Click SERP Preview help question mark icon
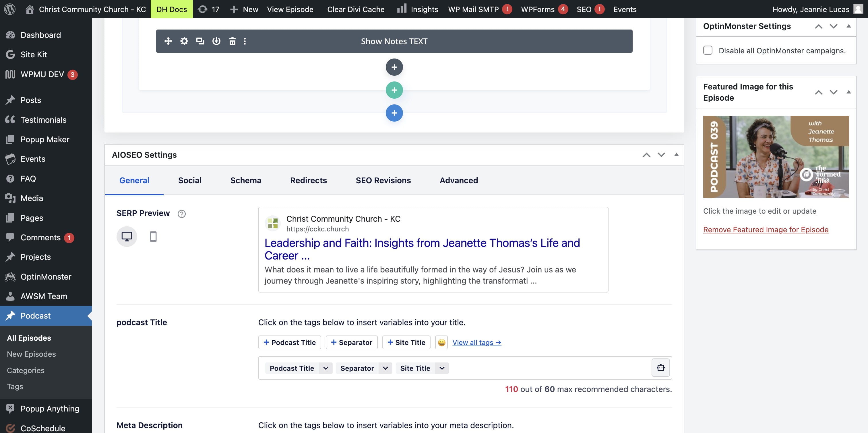 pyautogui.click(x=182, y=214)
